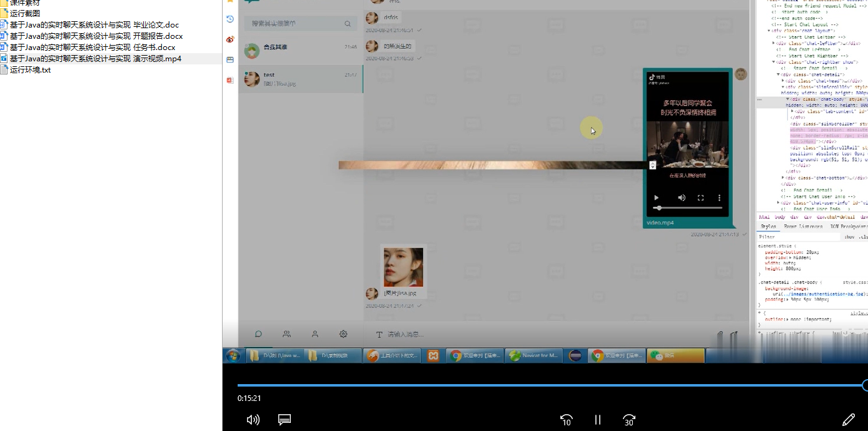Click the text format T icon
868x431 pixels.
tap(379, 335)
